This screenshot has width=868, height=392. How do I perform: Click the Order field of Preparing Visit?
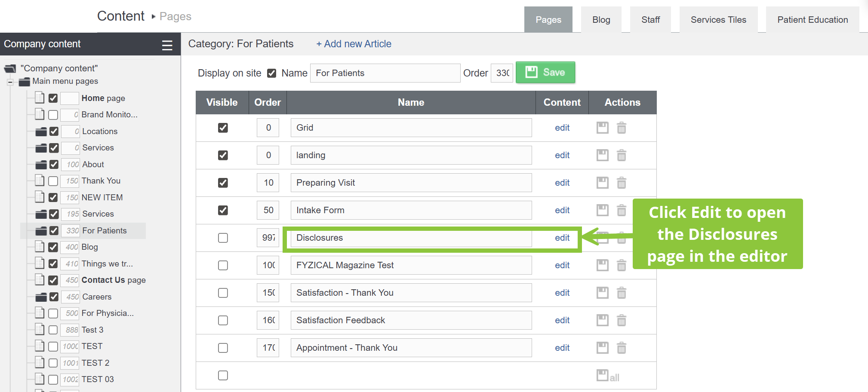[x=268, y=183]
